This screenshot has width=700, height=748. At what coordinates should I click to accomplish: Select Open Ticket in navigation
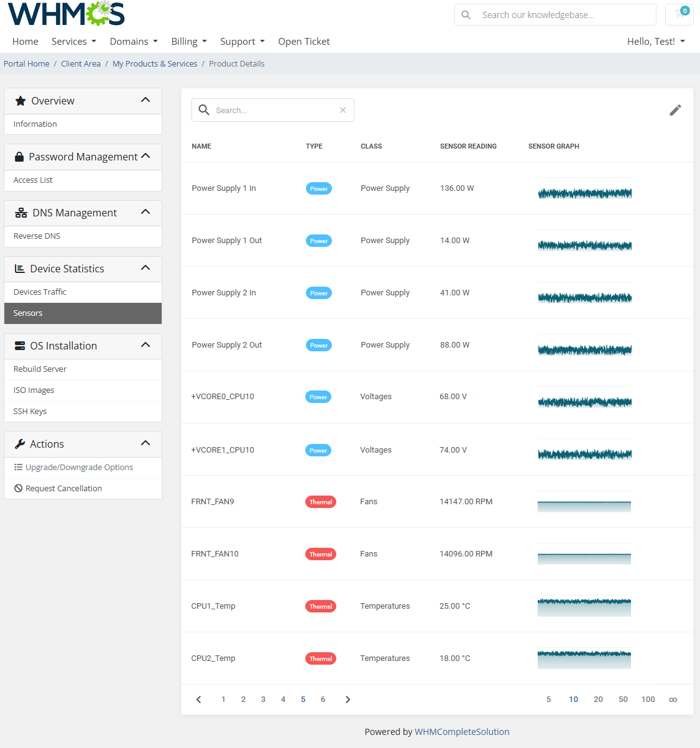(x=304, y=42)
